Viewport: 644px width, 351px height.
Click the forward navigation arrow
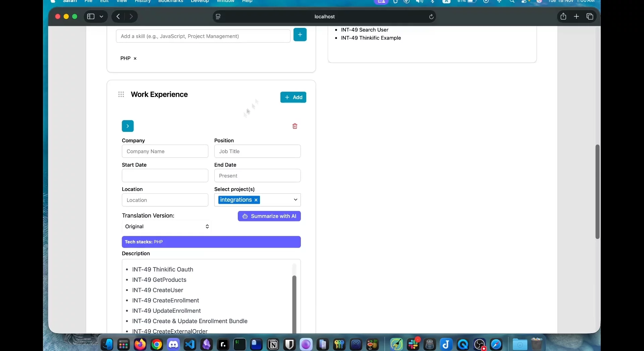pyautogui.click(x=131, y=16)
